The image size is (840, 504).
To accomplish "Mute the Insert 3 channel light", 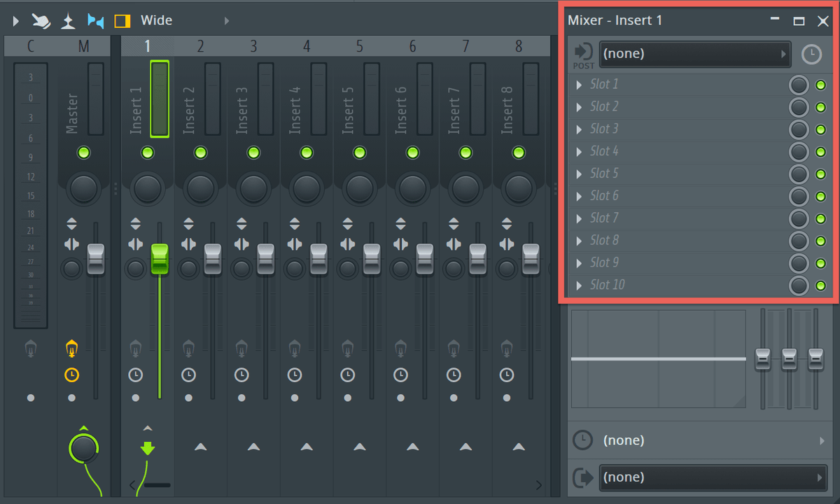I will click(x=253, y=152).
